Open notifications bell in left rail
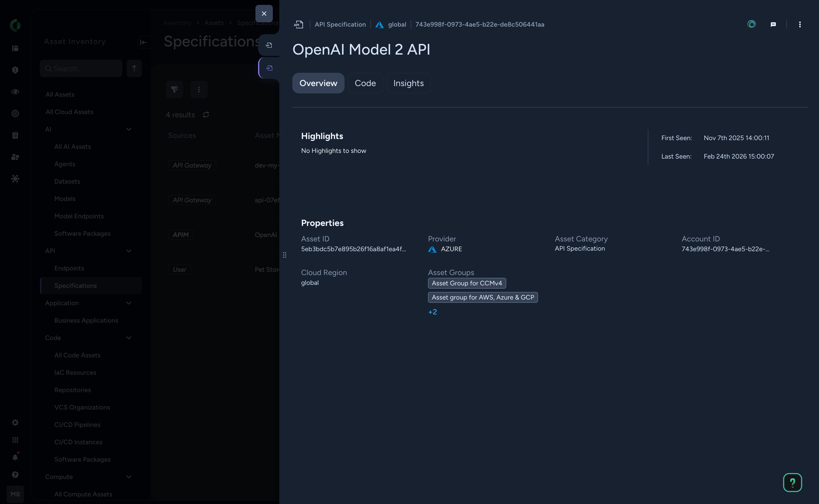819x504 pixels. click(15, 457)
